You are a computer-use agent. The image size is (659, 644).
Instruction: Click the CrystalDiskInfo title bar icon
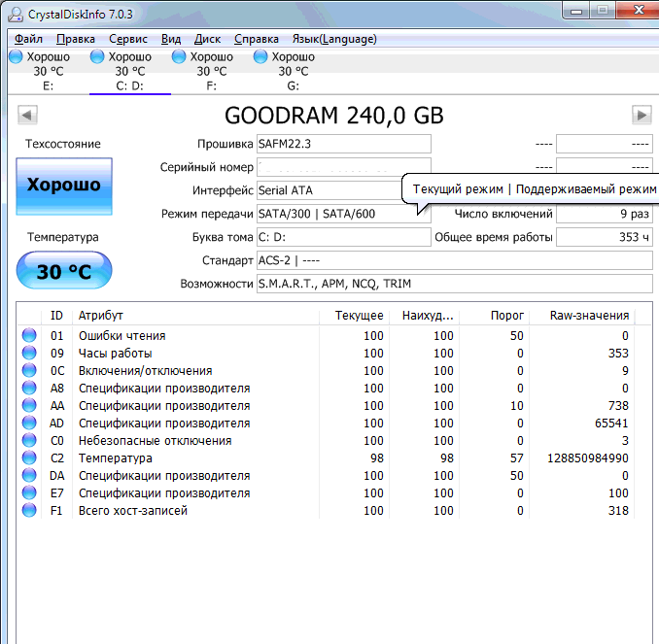coord(16,15)
